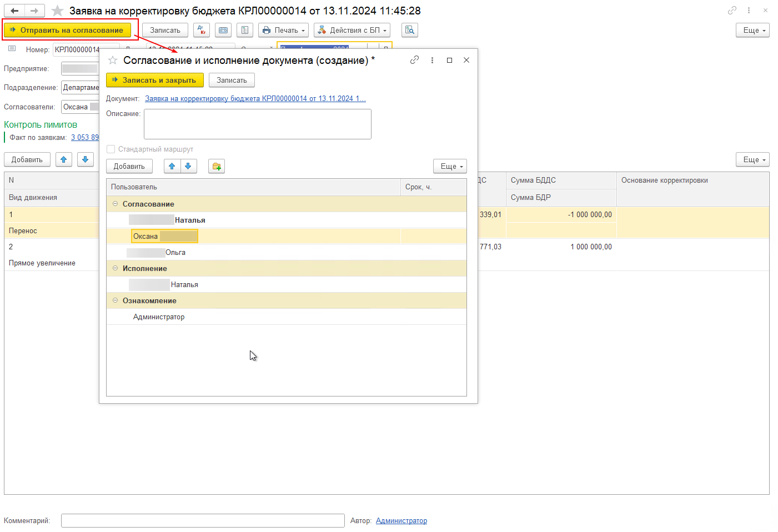Viewport: 778px width, 532px height.
Task: Open the Администратор author link
Action: click(x=401, y=520)
